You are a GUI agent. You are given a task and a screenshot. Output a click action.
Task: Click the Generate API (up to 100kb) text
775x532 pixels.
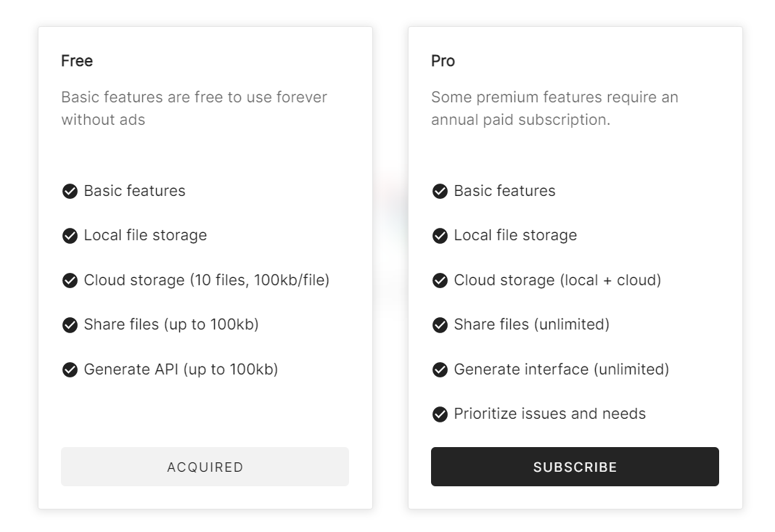tap(181, 369)
